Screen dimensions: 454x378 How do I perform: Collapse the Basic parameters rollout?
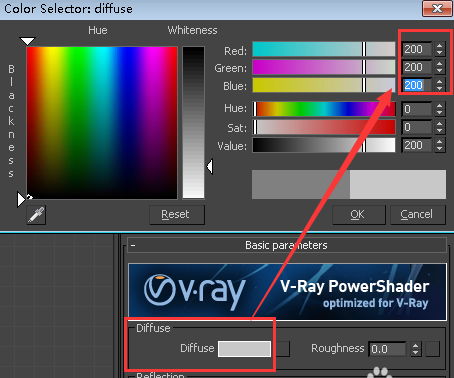click(x=287, y=245)
